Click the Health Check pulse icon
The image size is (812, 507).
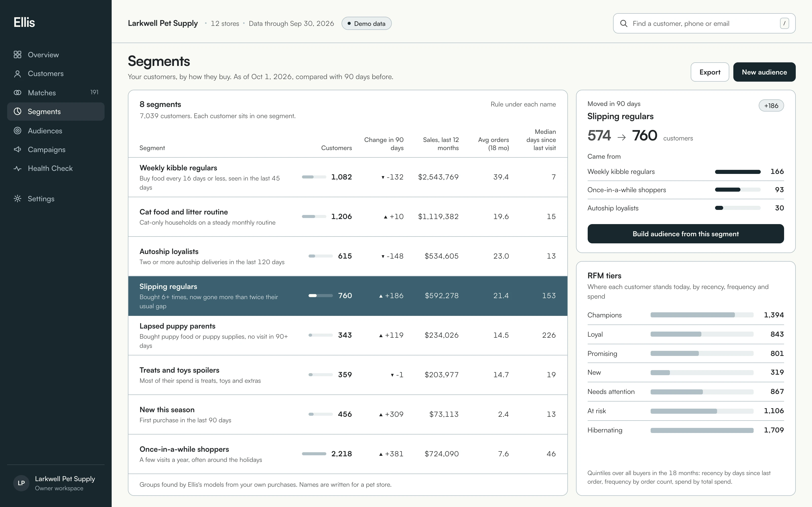pos(18,168)
